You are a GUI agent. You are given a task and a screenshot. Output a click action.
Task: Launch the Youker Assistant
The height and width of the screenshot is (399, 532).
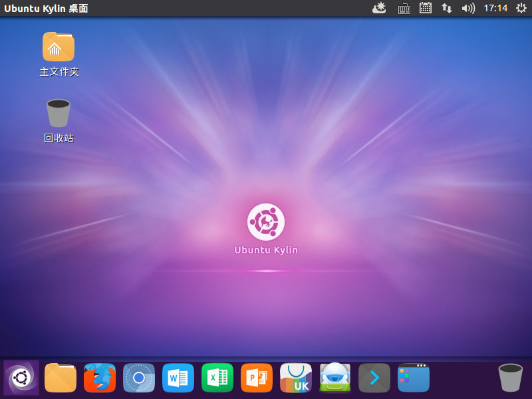[334, 378]
